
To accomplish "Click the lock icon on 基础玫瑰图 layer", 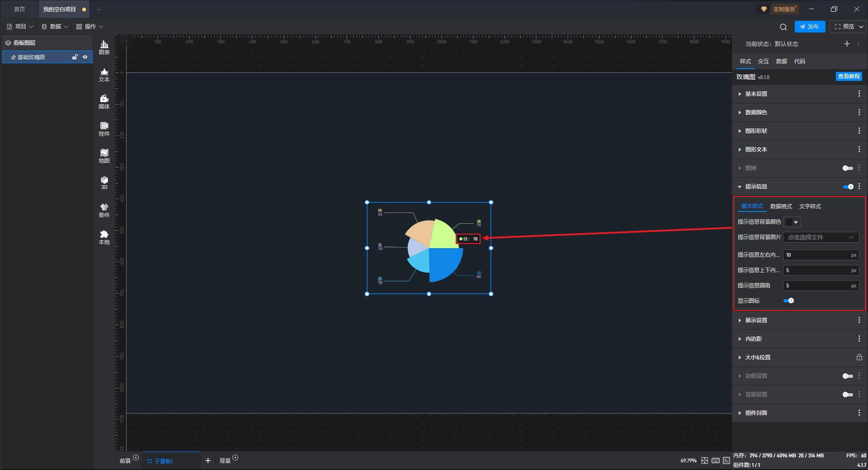I will (75, 57).
